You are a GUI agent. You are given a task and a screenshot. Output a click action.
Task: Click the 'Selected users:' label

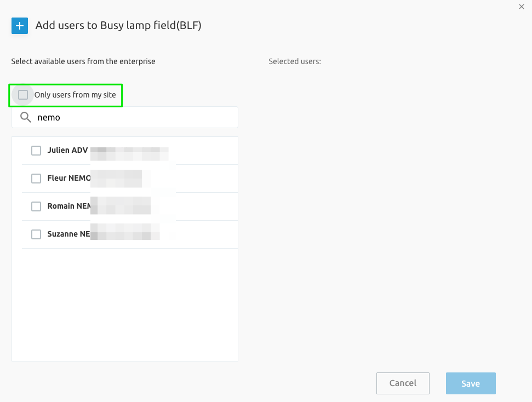[x=295, y=61]
